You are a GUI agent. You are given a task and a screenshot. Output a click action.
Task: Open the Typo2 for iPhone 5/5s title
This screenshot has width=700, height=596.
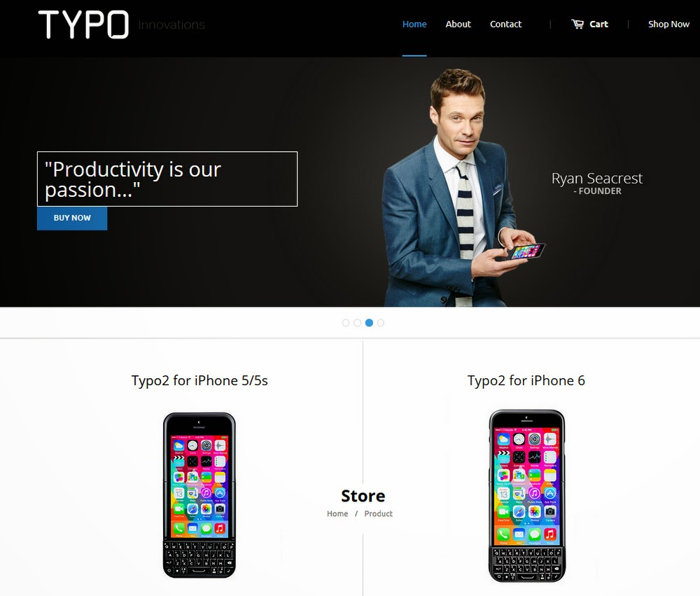pos(199,381)
